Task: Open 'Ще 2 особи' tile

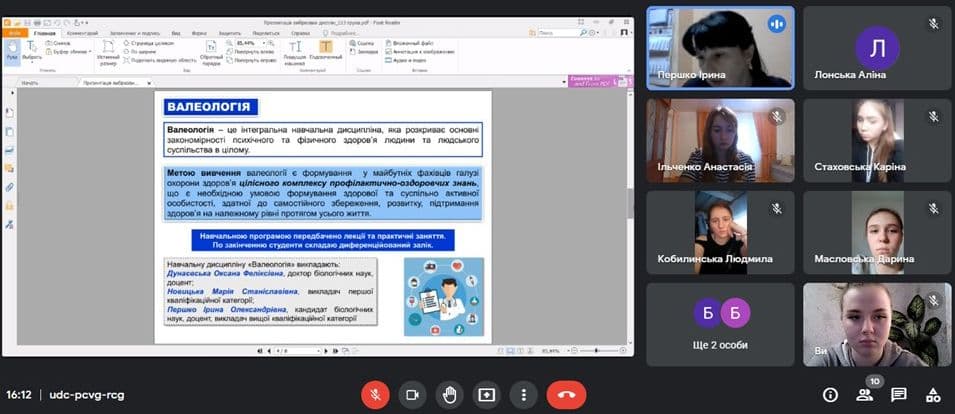Action: pos(721,325)
